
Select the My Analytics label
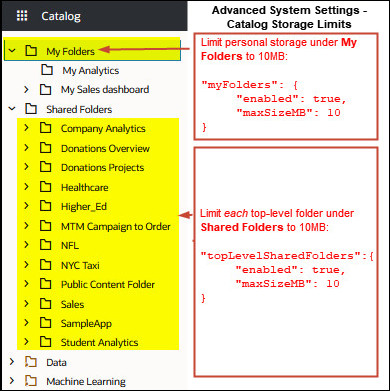[x=91, y=71]
